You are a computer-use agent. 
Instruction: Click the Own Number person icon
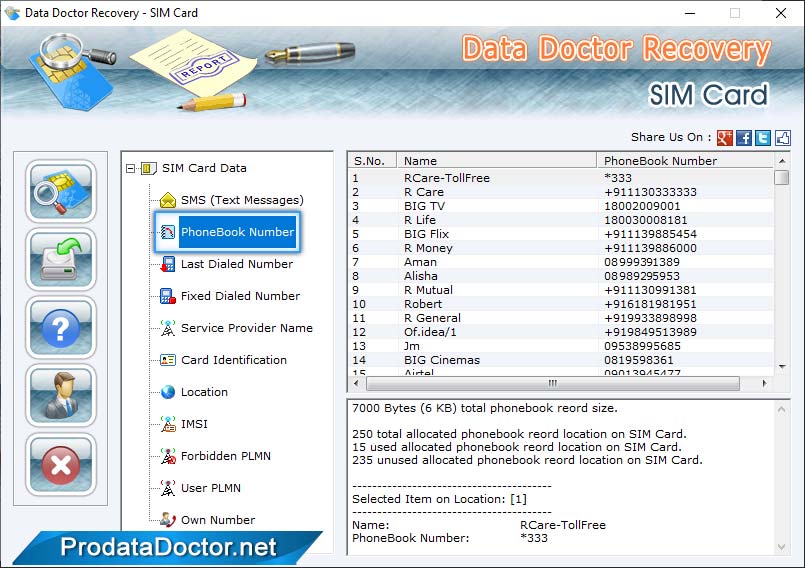click(168, 520)
